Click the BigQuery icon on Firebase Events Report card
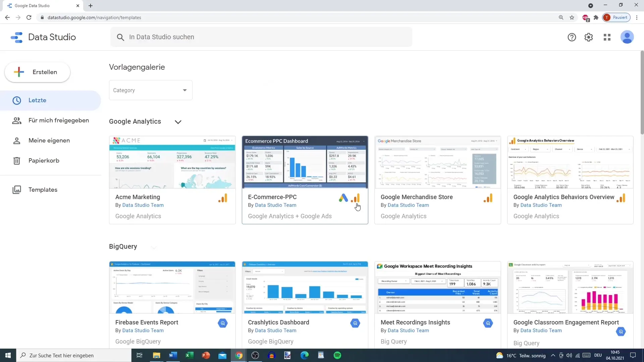This screenshot has width=644, height=362. [223, 323]
